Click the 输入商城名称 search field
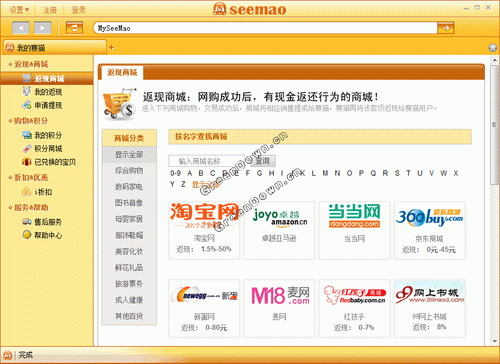The height and width of the screenshot is (364, 500). pyautogui.click(x=207, y=161)
